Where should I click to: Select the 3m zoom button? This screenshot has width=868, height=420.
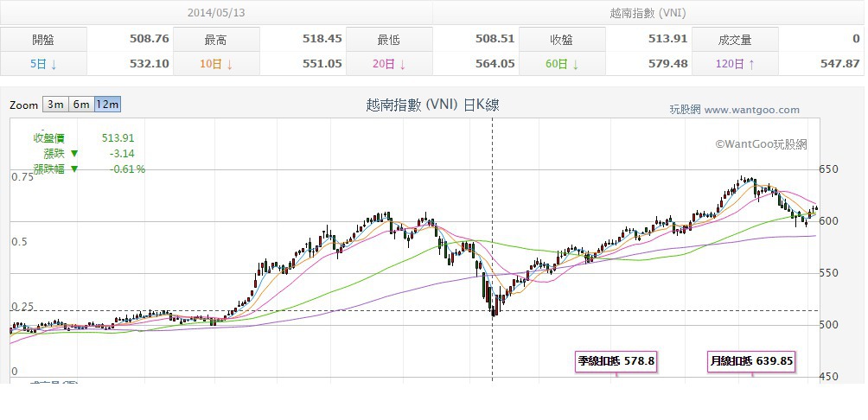point(55,105)
